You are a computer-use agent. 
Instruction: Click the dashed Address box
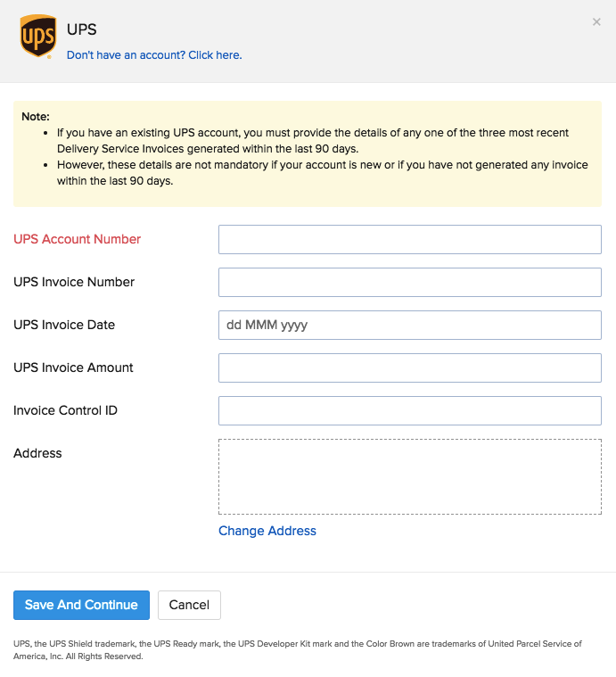click(409, 476)
